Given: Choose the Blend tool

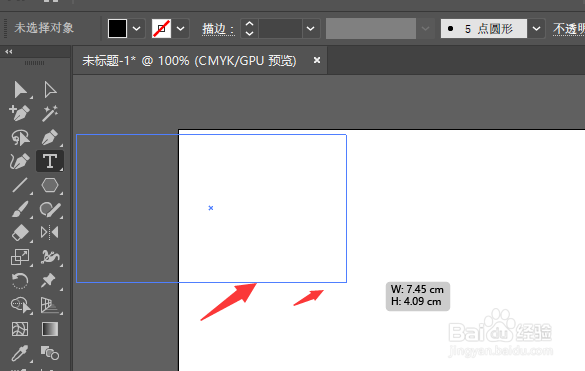Looking at the screenshot, I should (x=50, y=353).
